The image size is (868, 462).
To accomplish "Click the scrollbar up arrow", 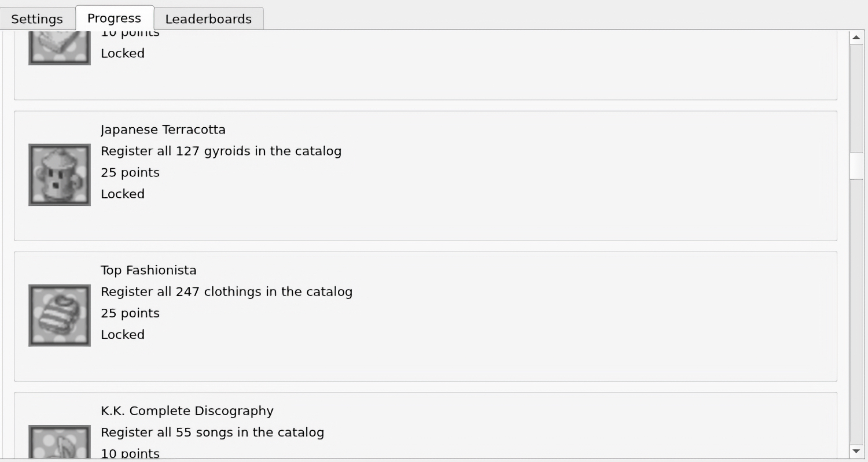I will [x=856, y=37].
